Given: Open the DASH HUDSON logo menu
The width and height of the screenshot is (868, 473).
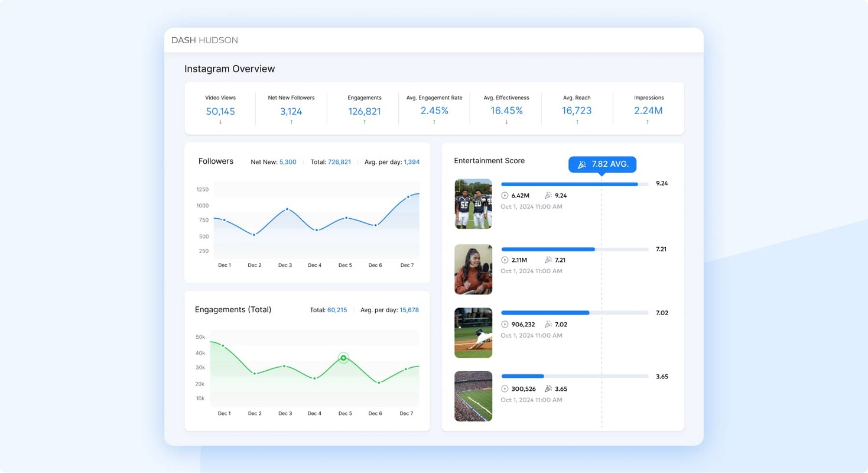Looking at the screenshot, I should (x=204, y=40).
